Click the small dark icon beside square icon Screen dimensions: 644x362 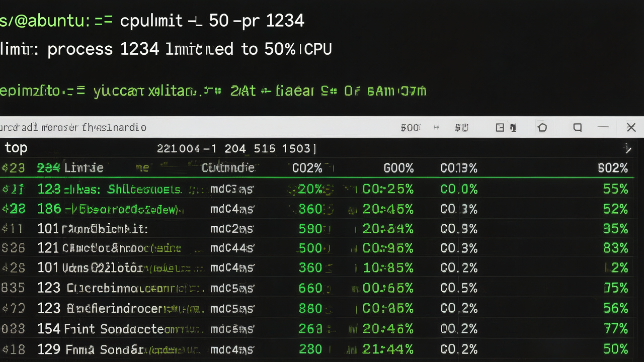513,128
